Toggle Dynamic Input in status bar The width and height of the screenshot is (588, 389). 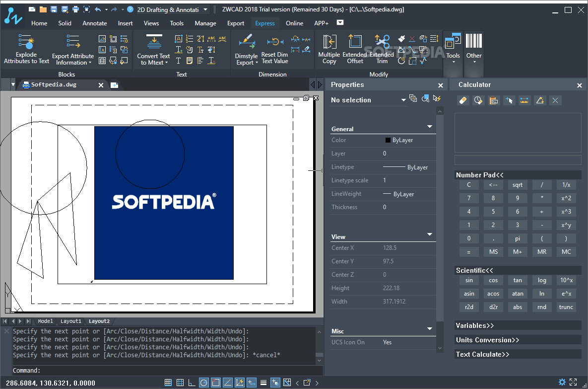pos(252,383)
